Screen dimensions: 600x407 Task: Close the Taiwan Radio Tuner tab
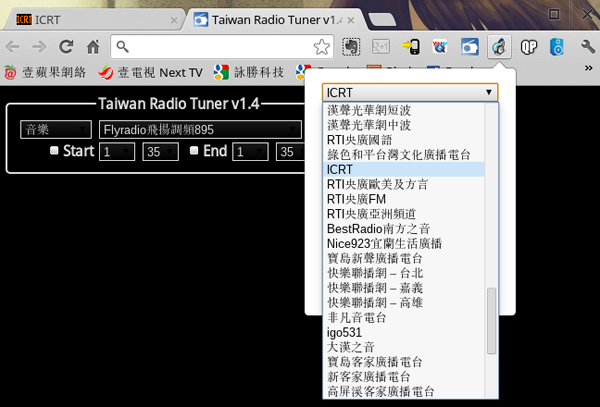(351, 20)
